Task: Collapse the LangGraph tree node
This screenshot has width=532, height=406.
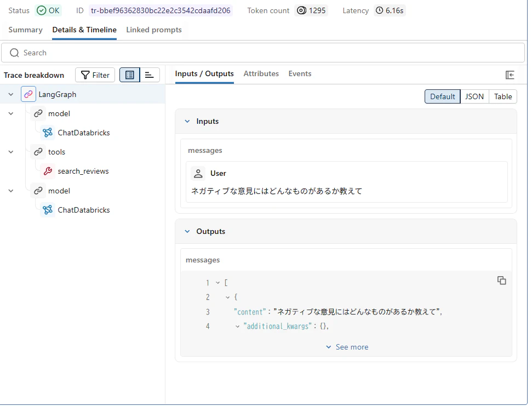Action: coord(11,94)
